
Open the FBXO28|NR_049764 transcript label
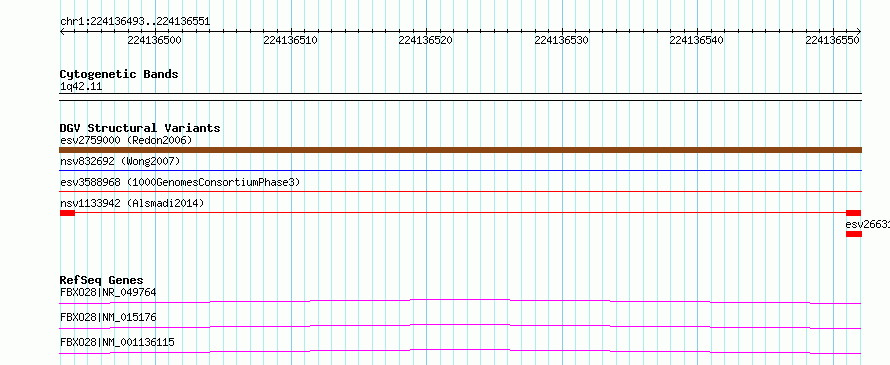coord(108,292)
